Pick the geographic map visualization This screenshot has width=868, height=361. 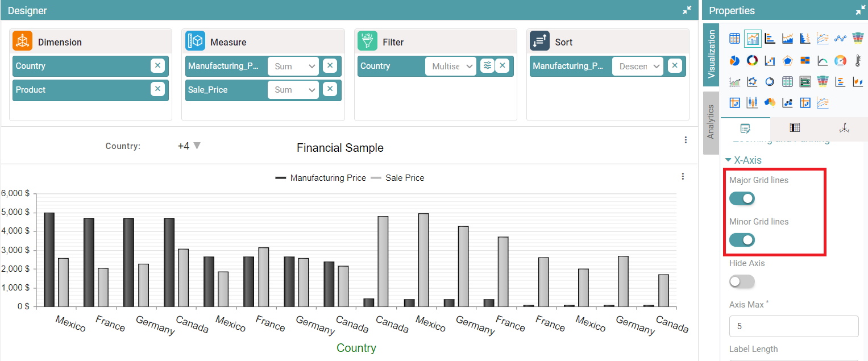click(x=770, y=102)
